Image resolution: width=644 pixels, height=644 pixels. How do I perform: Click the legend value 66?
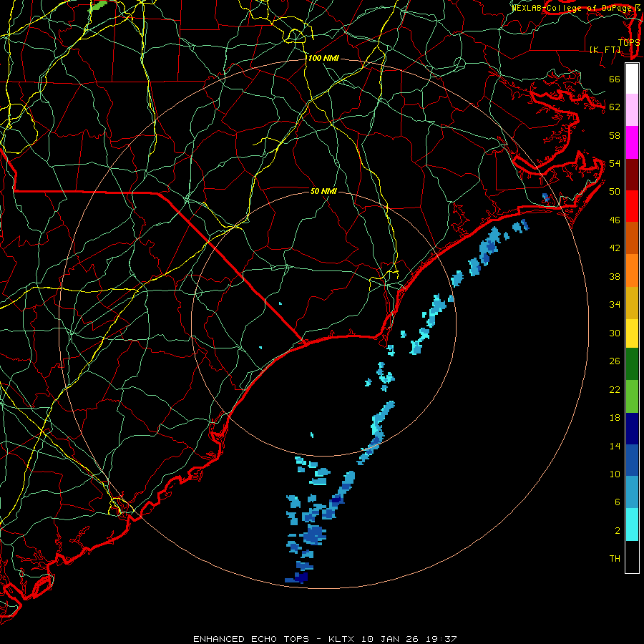click(x=615, y=79)
